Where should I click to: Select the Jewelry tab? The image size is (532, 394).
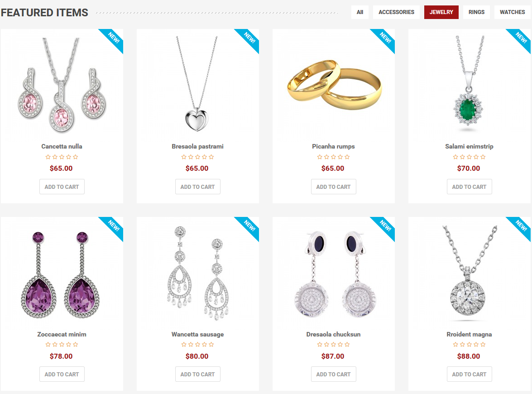click(x=441, y=12)
